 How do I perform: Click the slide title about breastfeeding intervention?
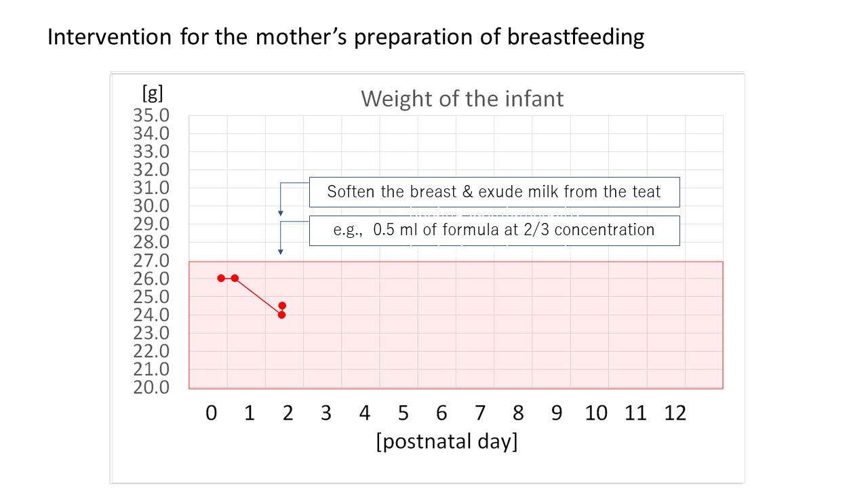pos(345,37)
